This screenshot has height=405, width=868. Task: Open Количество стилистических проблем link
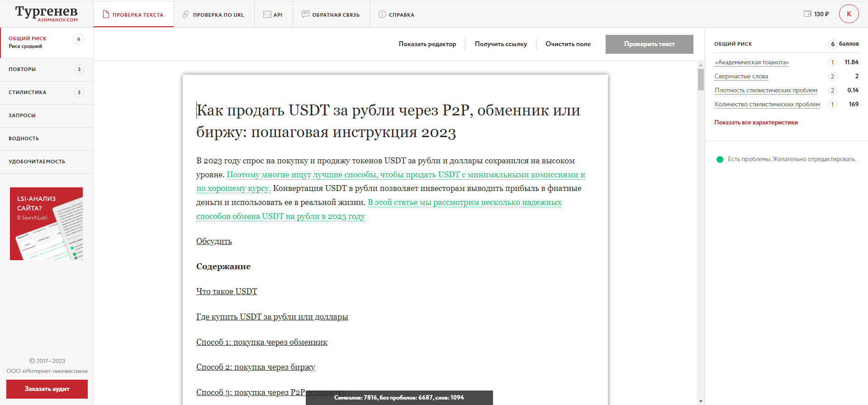(x=767, y=105)
